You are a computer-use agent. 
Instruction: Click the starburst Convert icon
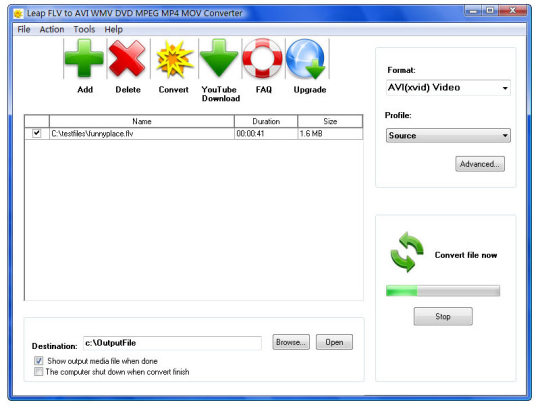174,59
